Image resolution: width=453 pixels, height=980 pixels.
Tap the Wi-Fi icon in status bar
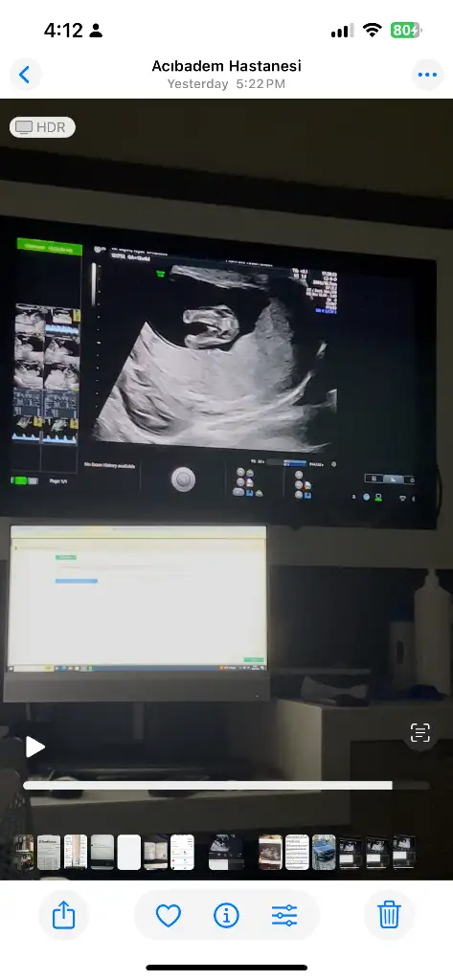[373, 30]
